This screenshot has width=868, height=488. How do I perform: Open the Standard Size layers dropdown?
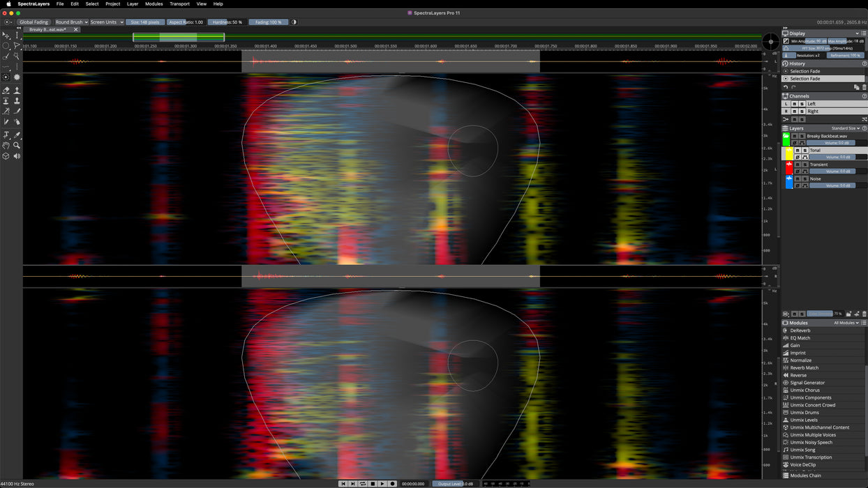pos(845,128)
